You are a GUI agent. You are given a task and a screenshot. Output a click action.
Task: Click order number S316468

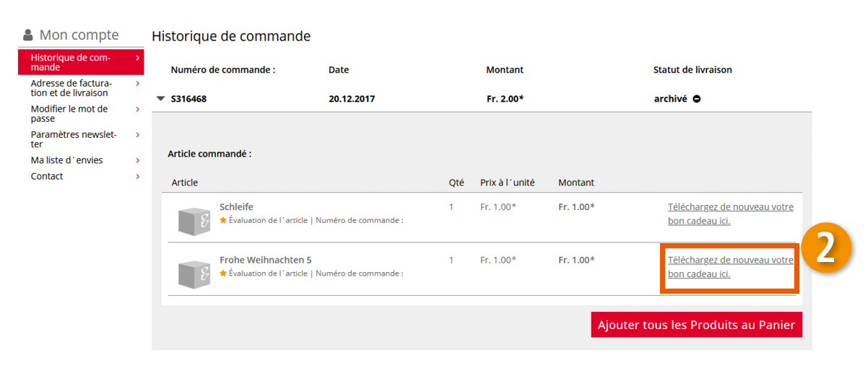coord(188,99)
